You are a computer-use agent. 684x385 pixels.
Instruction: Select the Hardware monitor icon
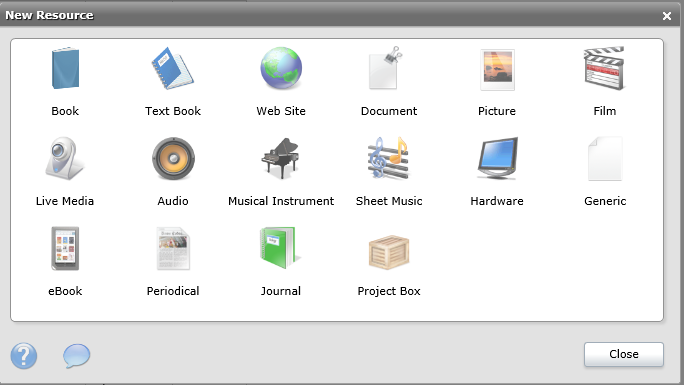pos(497,158)
